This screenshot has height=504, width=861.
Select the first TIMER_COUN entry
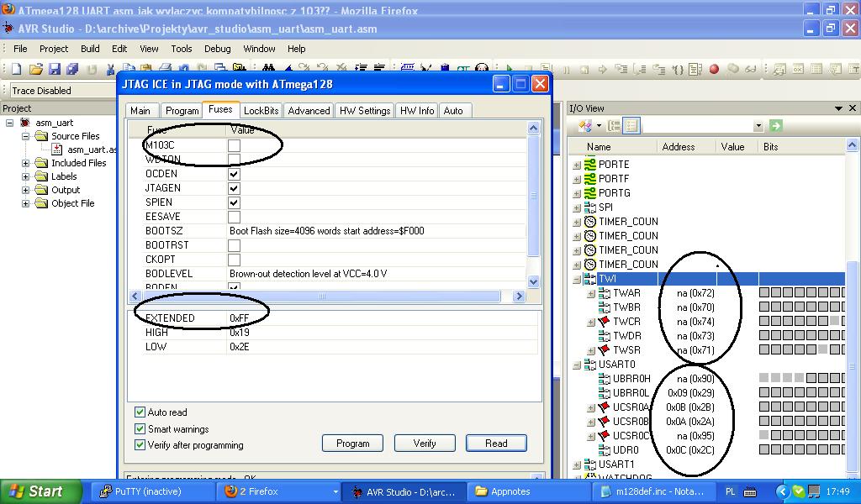tap(628, 222)
